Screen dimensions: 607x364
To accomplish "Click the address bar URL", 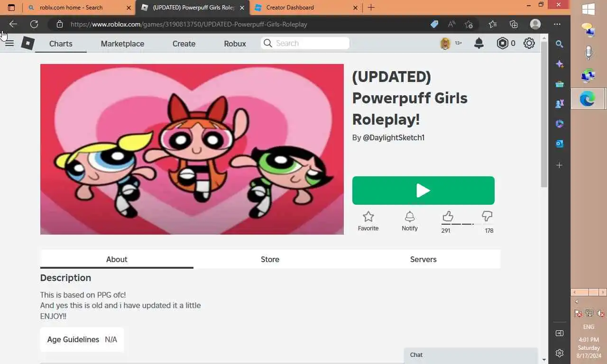I will [x=189, y=24].
